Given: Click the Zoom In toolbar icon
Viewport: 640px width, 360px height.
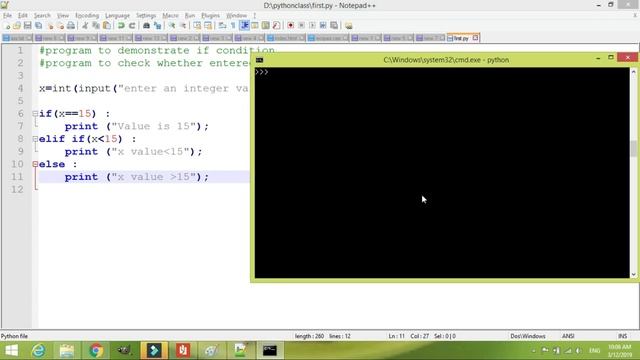Looking at the screenshot, I should (172, 26).
